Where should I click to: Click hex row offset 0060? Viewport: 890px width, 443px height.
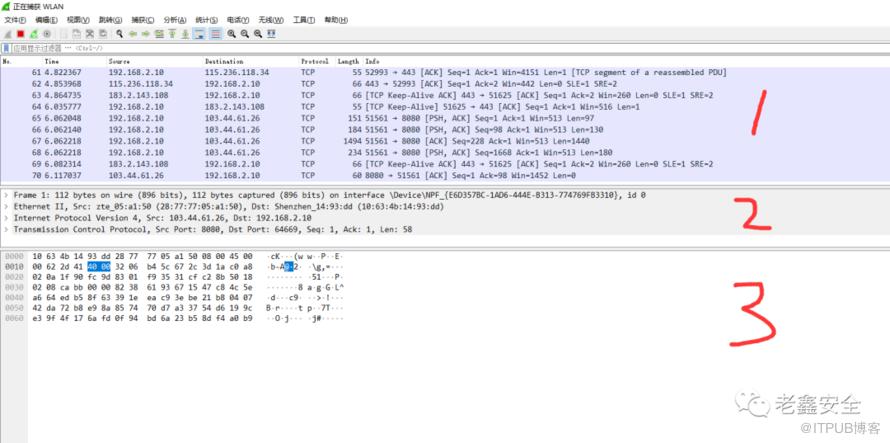(13, 318)
